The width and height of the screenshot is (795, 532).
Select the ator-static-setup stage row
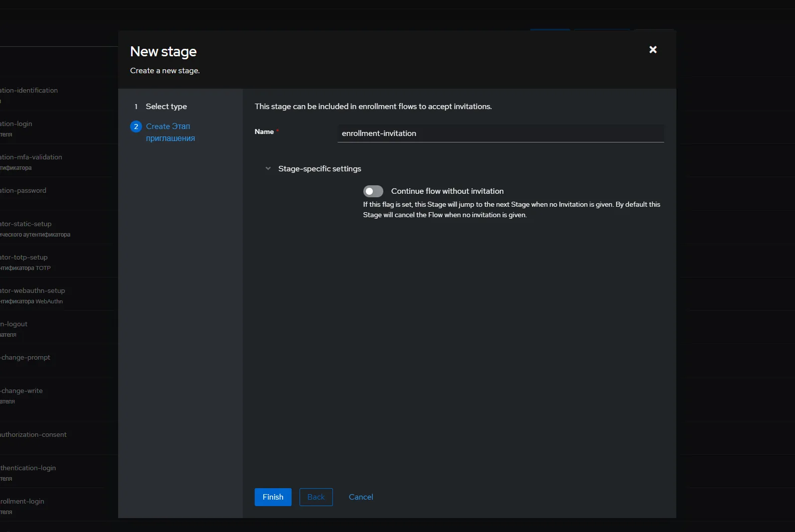pyautogui.click(x=26, y=224)
